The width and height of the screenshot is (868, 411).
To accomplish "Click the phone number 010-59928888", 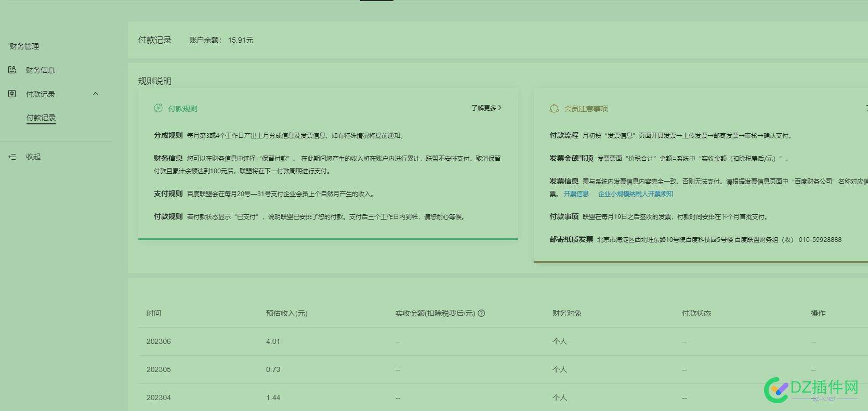I will coord(820,240).
